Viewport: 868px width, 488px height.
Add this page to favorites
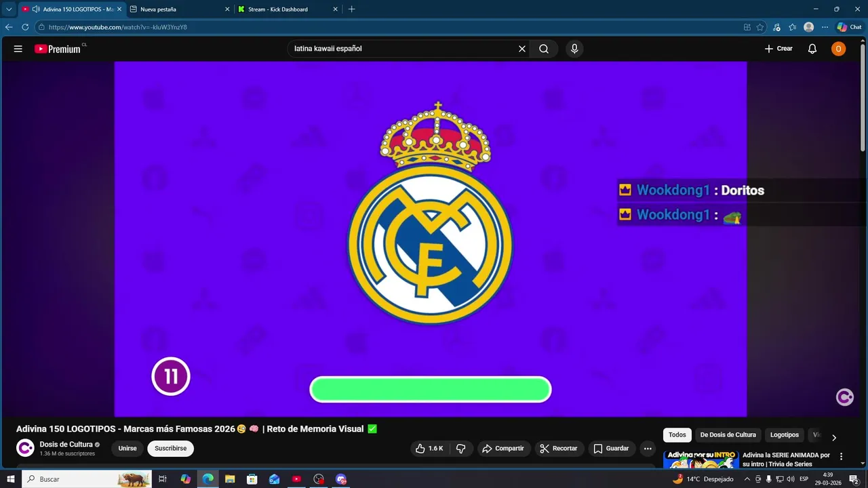tap(760, 27)
